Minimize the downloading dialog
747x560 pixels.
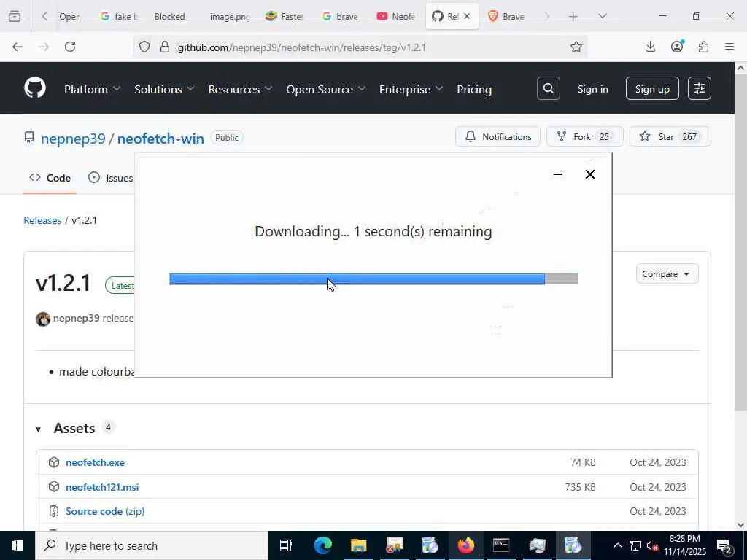pyautogui.click(x=558, y=174)
